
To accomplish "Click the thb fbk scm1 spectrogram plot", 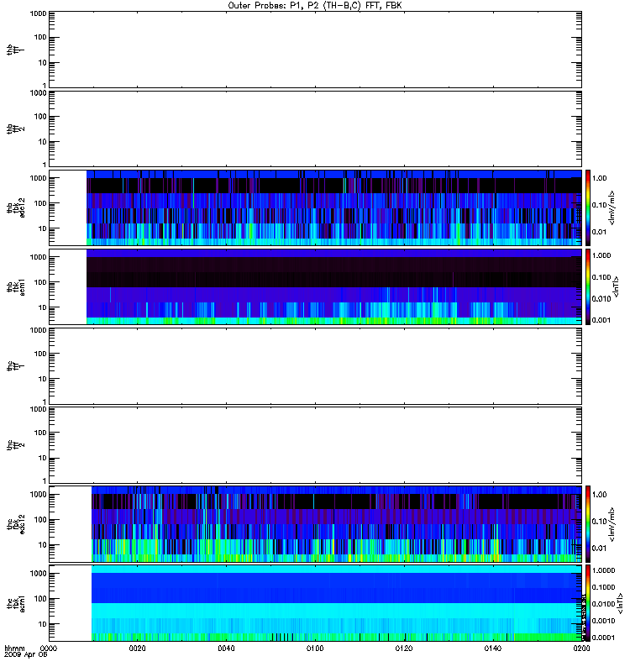I will 333,286.
